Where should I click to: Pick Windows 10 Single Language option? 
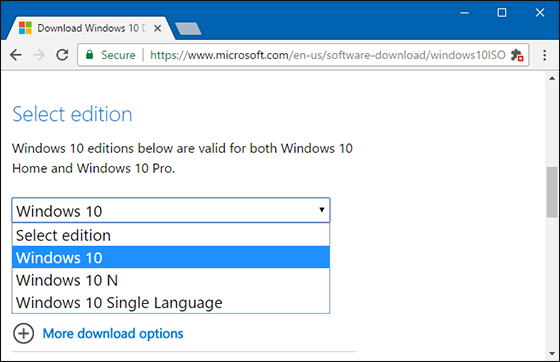pyautogui.click(x=171, y=302)
